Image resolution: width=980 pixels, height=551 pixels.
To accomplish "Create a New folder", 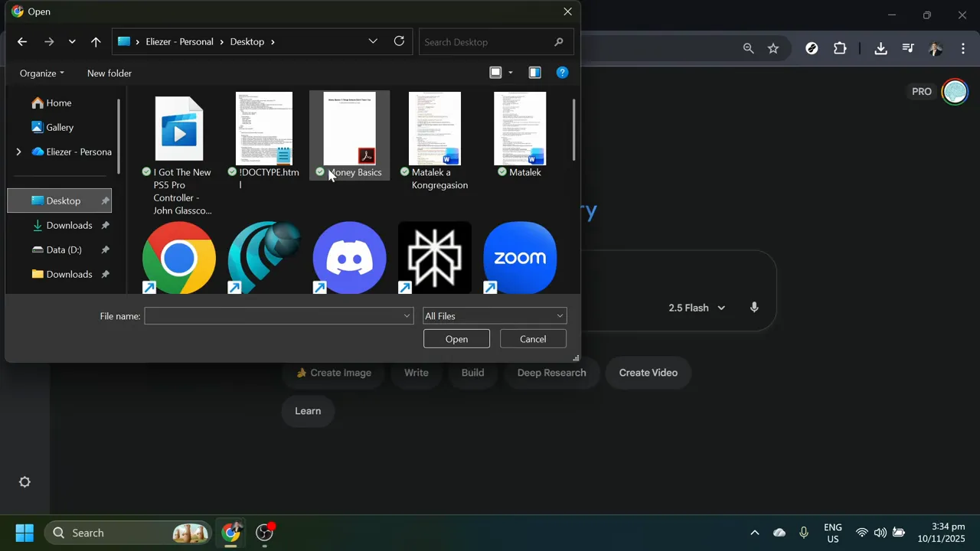I will coord(109,73).
